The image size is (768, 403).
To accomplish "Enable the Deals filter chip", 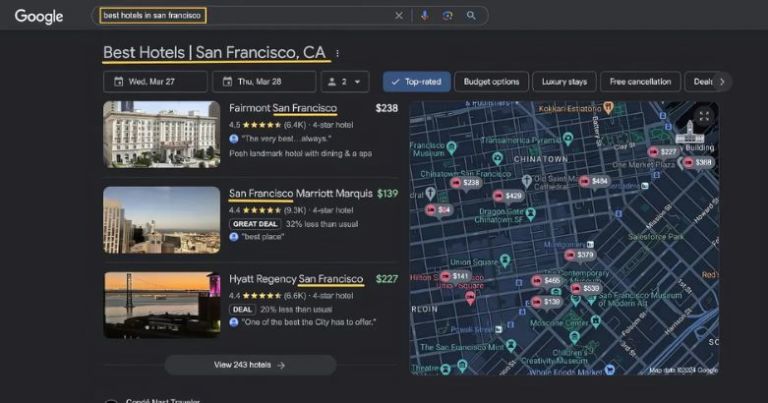I will 702,82.
